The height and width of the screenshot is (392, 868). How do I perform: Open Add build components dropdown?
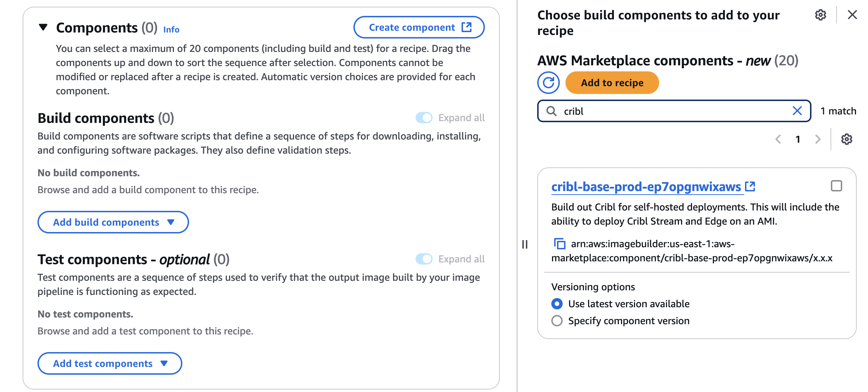113,222
